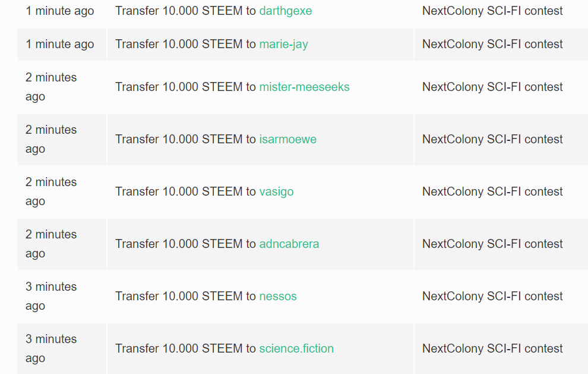This screenshot has height=374, width=588.
Task: Click the timestamp of the science.fiction transfer
Action: (x=51, y=348)
